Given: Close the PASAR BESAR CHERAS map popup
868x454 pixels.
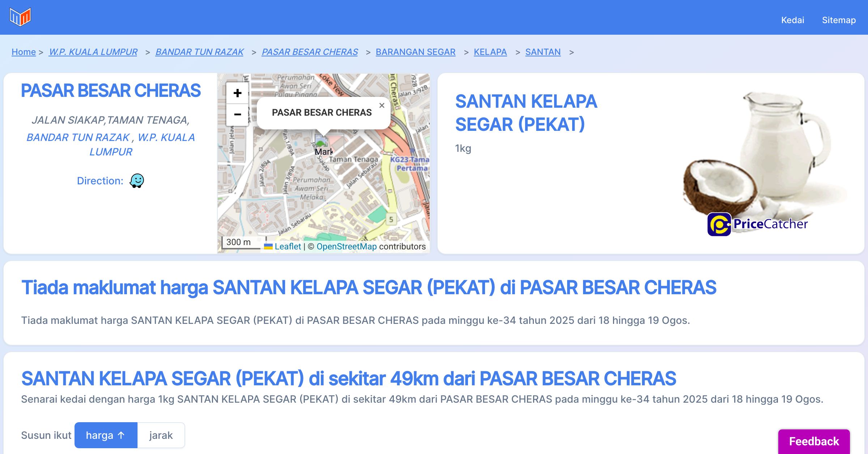Looking at the screenshot, I should tap(382, 106).
